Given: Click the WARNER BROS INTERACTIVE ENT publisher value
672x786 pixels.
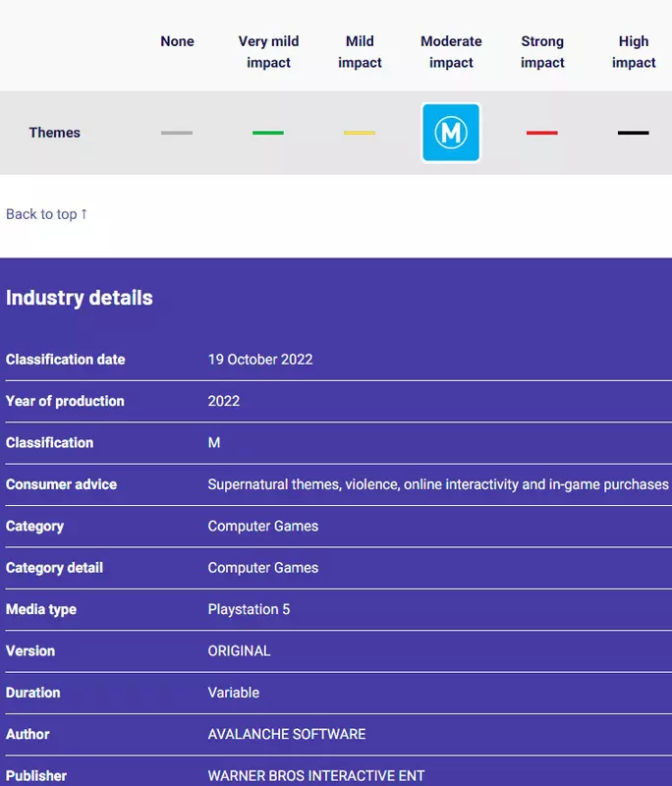Looking at the screenshot, I should click(x=316, y=775).
